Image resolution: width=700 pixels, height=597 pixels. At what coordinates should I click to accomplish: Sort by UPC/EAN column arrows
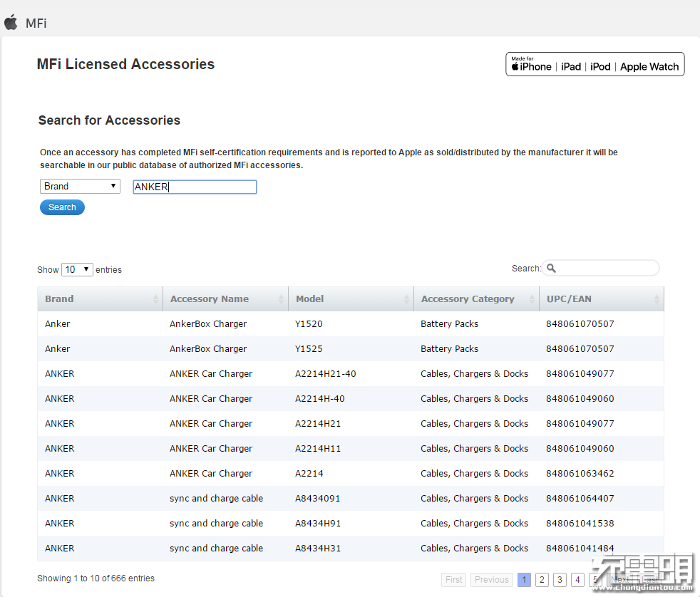click(x=657, y=299)
